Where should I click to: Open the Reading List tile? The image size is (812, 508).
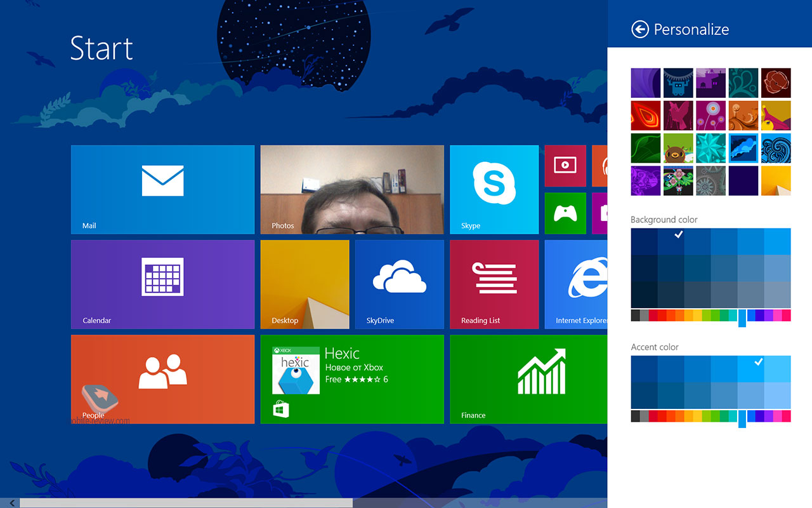tap(494, 284)
